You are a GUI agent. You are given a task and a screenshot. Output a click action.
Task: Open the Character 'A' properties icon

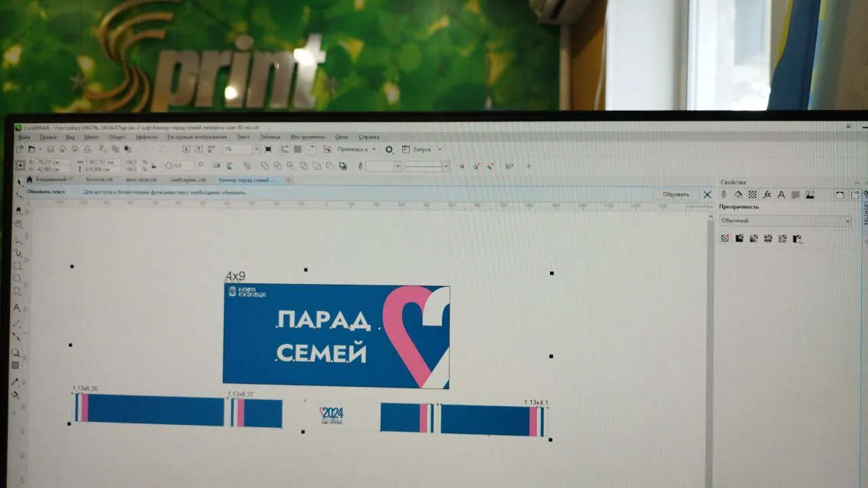(x=781, y=195)
